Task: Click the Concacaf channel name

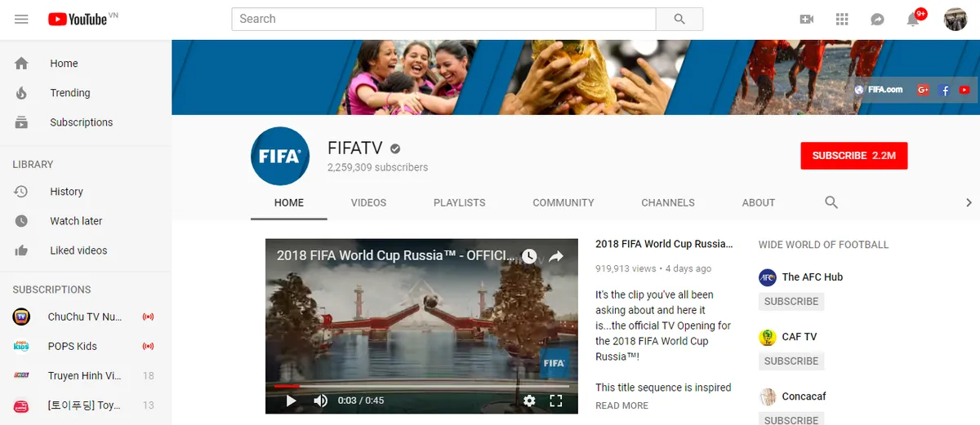Action: point(804,396)
